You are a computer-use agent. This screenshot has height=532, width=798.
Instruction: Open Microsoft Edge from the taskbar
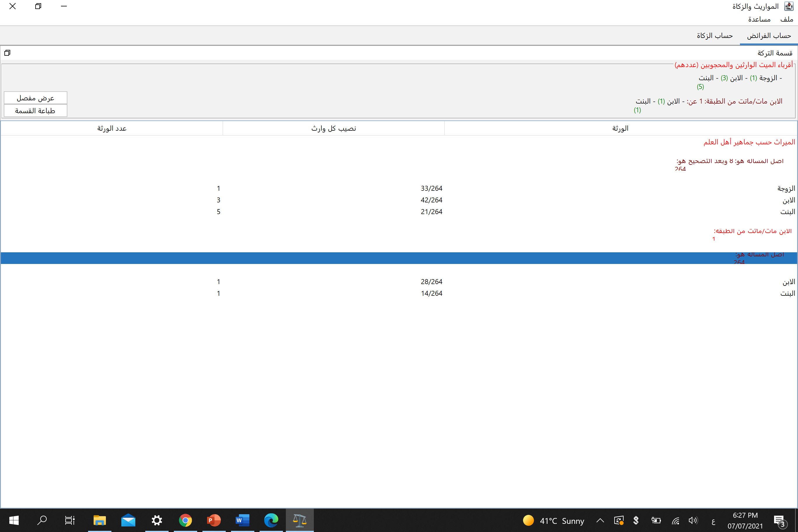pos(271,520)
